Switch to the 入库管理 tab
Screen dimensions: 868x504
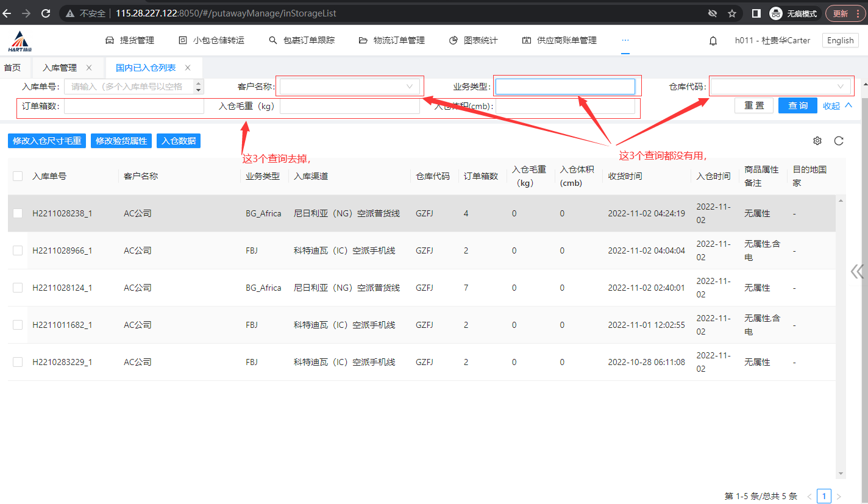[x=60, y=68]
